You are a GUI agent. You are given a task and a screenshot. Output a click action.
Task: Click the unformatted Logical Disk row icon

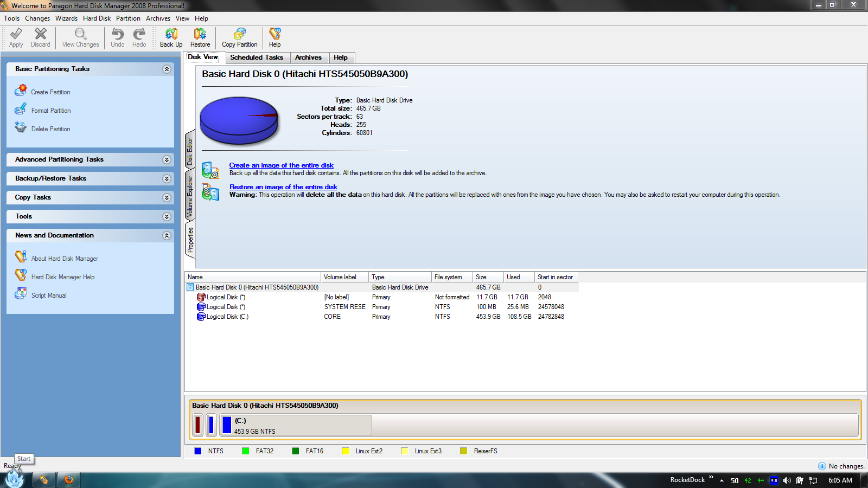(x=201, y=297)
